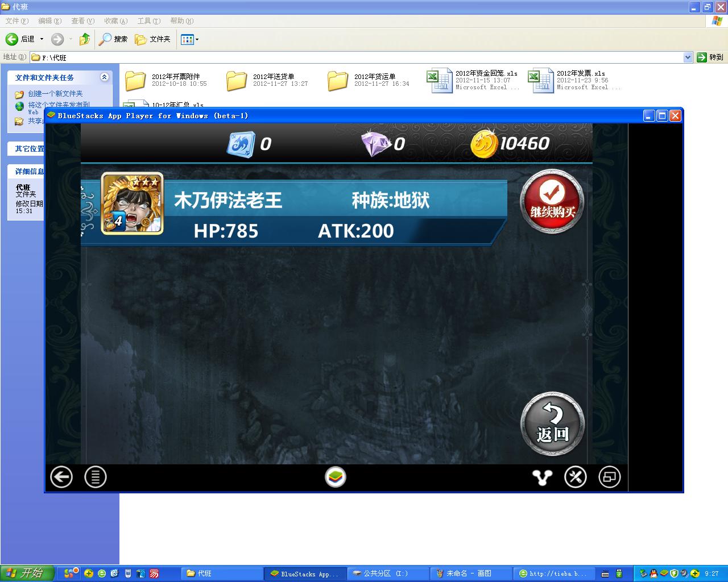Click the Windows flag logo in Explorer

pyautogui.click(x=717, y=21)
